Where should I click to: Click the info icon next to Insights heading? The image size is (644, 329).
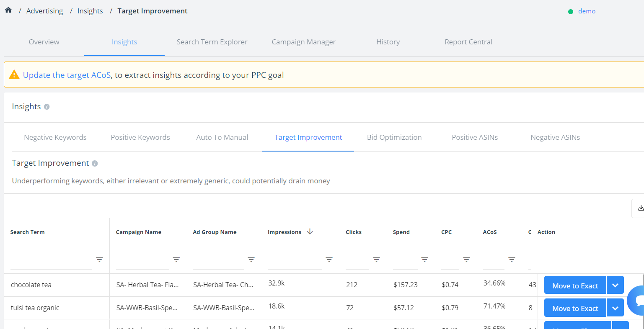click(47, 107)
